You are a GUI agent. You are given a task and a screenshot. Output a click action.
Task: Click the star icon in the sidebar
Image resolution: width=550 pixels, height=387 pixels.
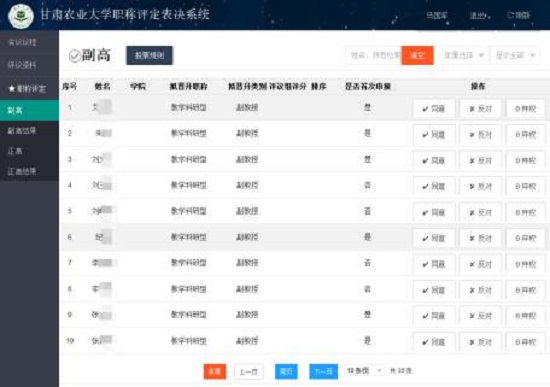pos(12,89)
